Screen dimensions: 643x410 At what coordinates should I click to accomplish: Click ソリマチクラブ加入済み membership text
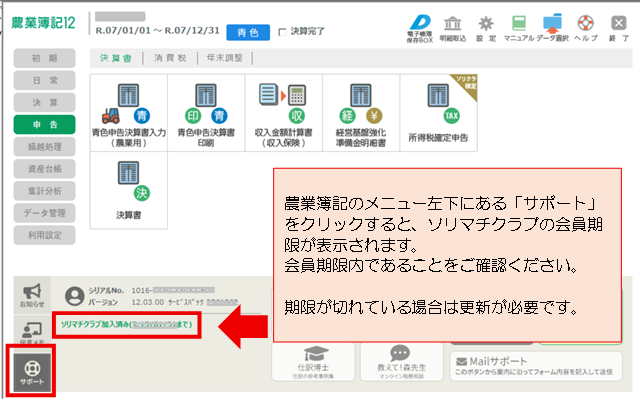pyautogui.click(x=126, y=324)
